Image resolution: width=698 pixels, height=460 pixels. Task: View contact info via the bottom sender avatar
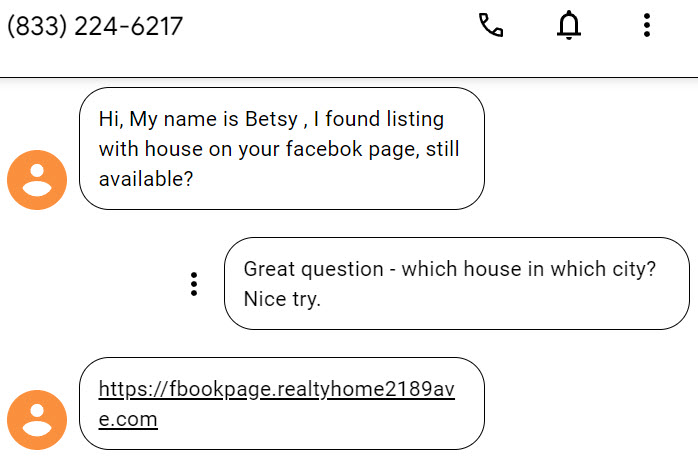click(37, 420)
